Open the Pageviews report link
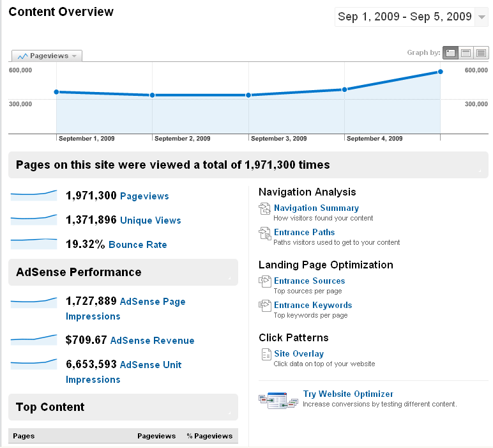The image size is (493, 448). tap(144, 196)
